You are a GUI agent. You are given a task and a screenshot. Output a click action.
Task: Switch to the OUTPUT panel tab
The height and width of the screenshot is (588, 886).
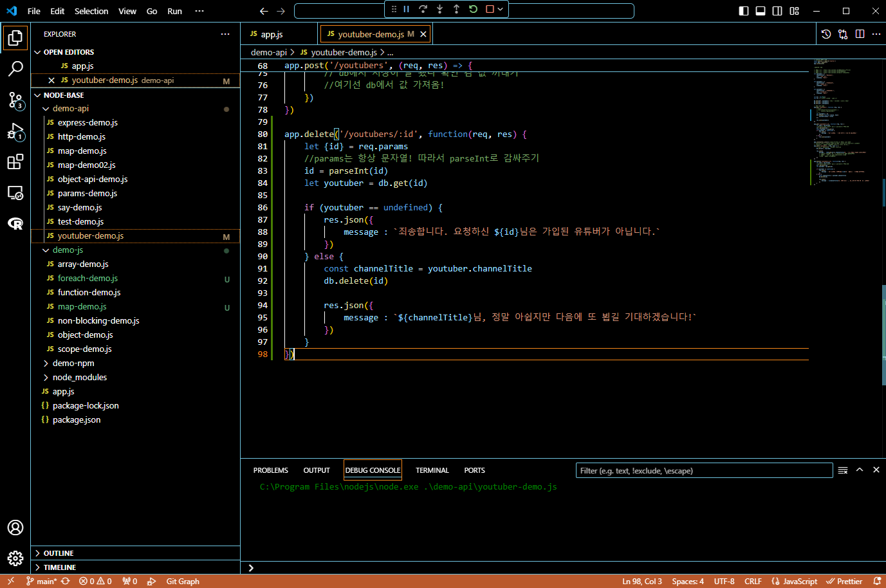[317, 470]
